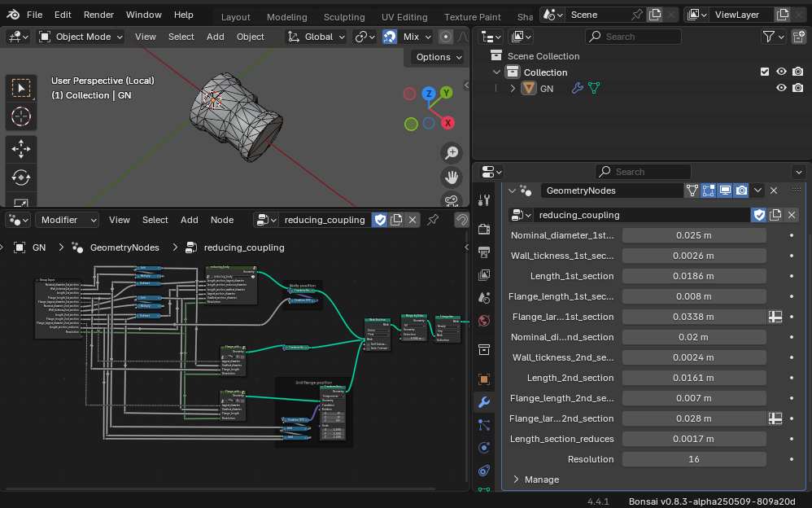812x508 pixels.
Task: Collapse the Collection tree item
Action: click(x=496, y=72)
